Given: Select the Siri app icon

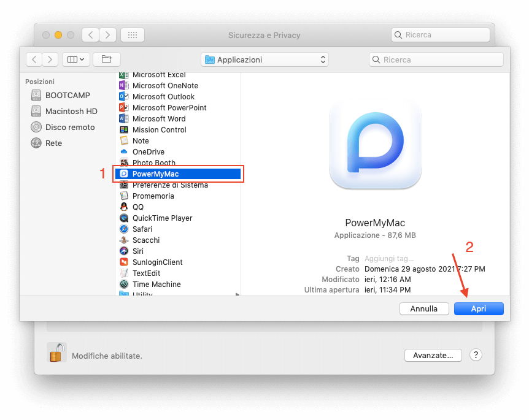Looking at the screenshot, I should click(124, 251).
